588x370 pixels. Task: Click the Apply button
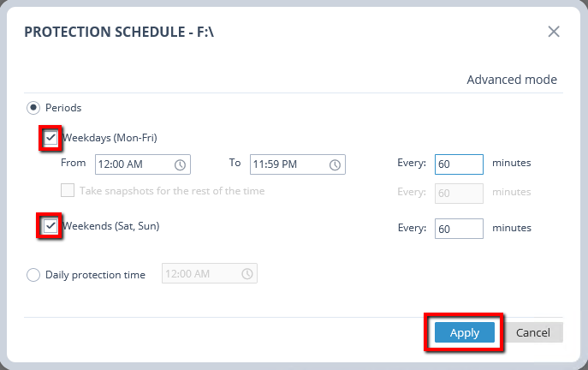pyautogui.click(x=465, y=332)
